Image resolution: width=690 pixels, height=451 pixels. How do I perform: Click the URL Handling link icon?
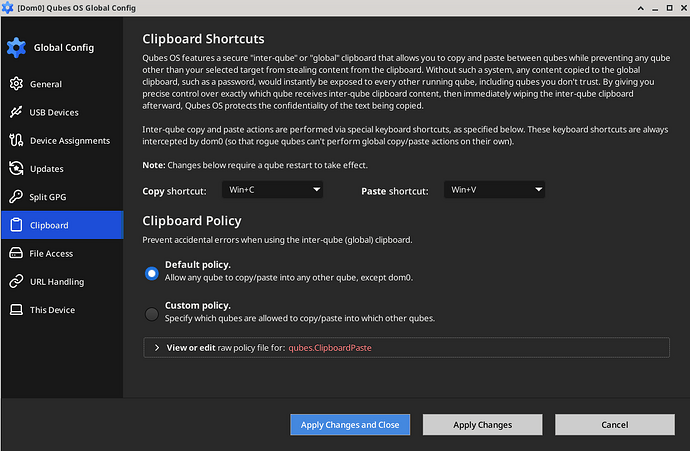tap(16, 281)
